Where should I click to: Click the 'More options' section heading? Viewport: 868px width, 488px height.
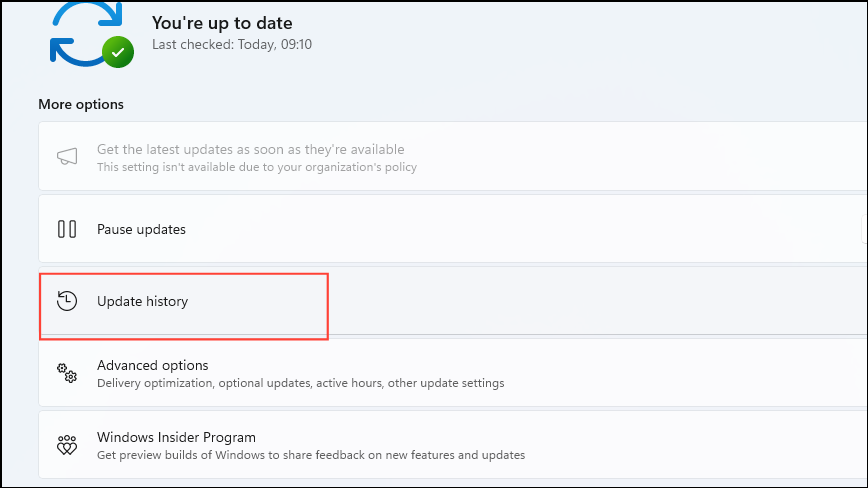click(x=81, y=104)
